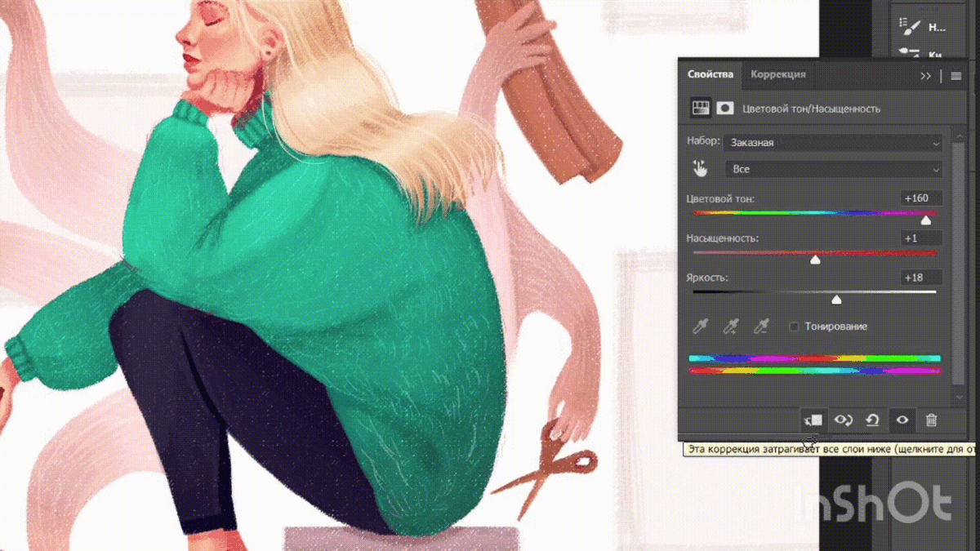The width and height of the screenshot is (980, 551).
Task: Click the Цветовой тон value field +160
Action: click(921, 198)
